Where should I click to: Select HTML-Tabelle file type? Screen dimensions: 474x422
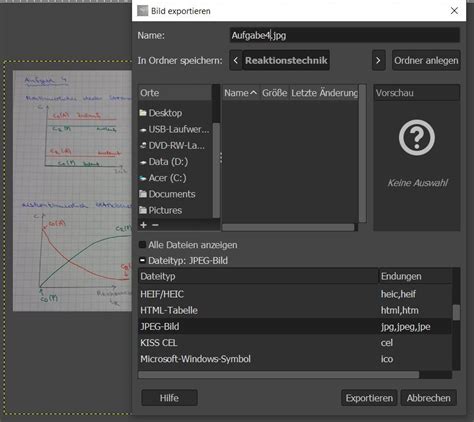click(x=295, y=310)
